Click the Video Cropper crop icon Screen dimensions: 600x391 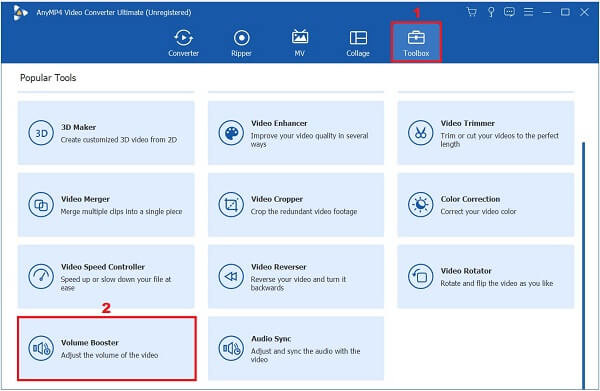231,205
